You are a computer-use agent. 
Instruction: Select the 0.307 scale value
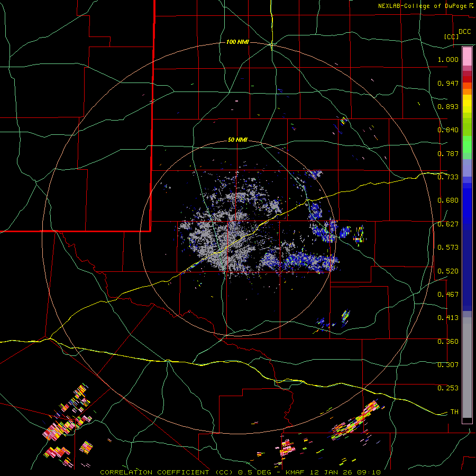click(448, 365)
